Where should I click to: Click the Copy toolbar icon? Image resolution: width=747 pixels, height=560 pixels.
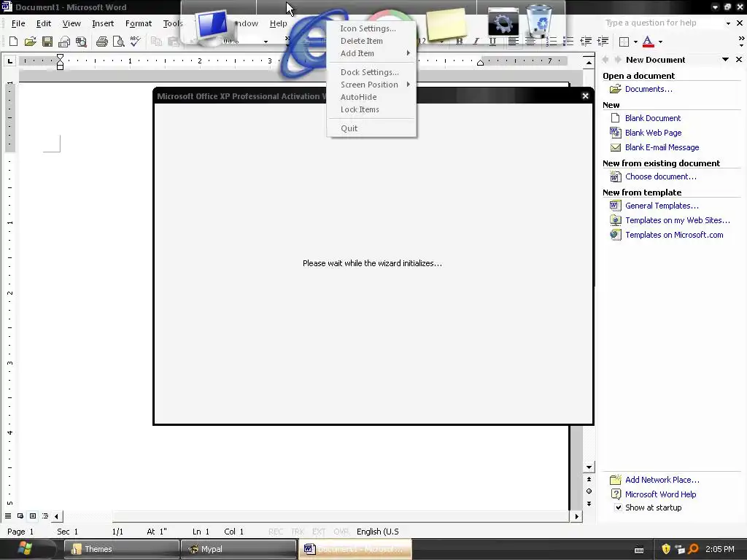(x=156, y=42)
